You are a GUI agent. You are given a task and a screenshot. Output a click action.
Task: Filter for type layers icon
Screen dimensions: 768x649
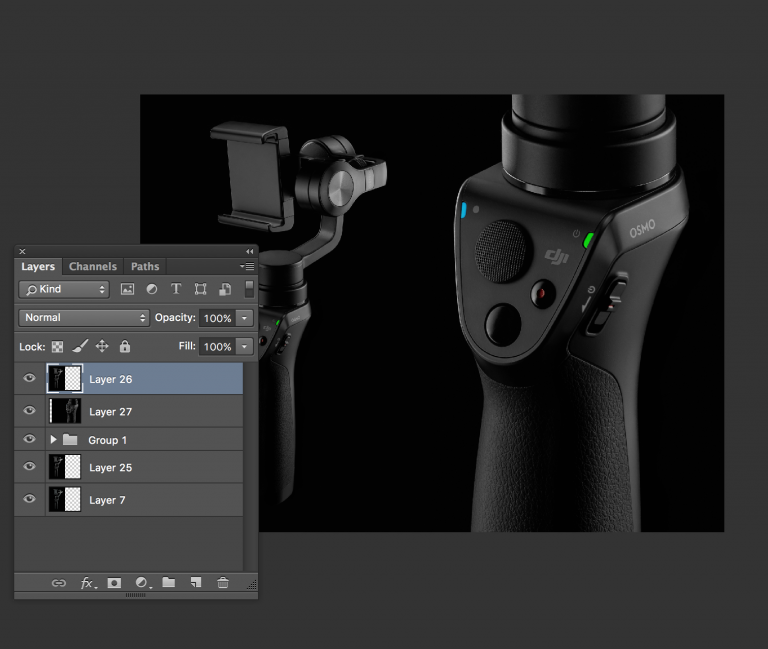pyautogui.click(x=176, y=289)
